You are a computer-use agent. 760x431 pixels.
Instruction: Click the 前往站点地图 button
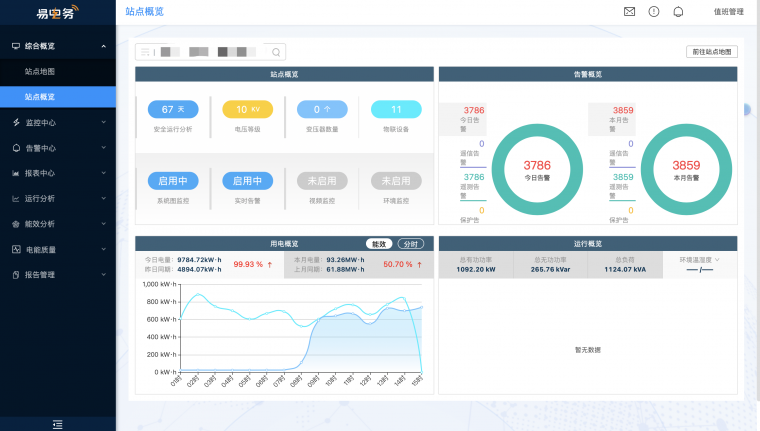711,51
